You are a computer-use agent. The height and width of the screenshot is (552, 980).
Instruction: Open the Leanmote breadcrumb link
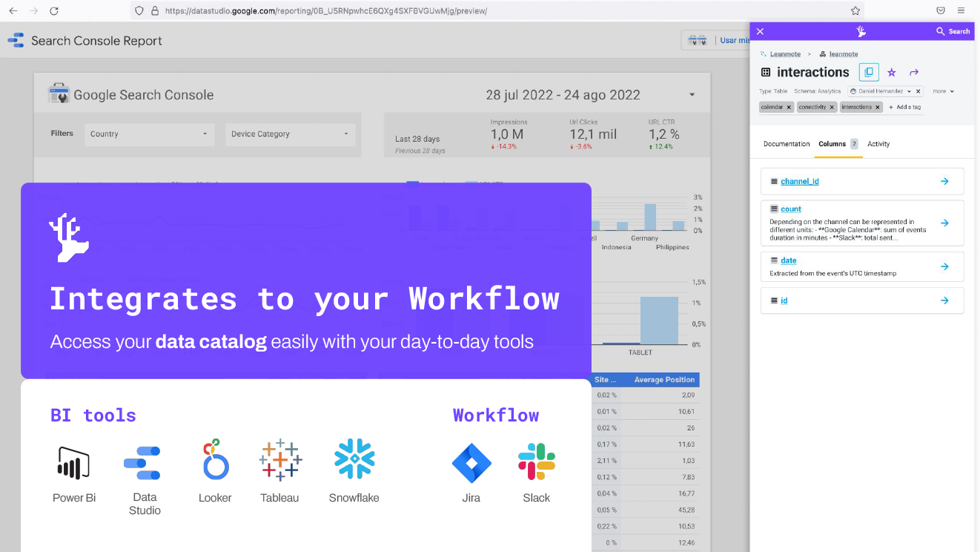(785, 54)
